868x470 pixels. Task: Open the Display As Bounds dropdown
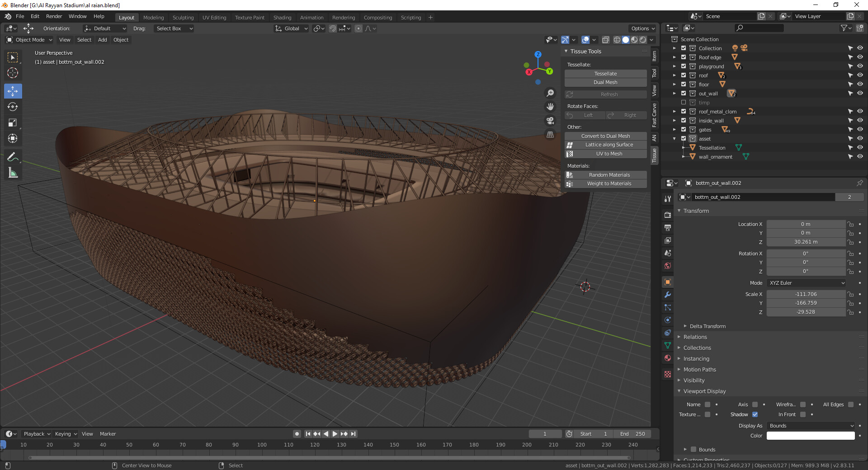[811, 426]
